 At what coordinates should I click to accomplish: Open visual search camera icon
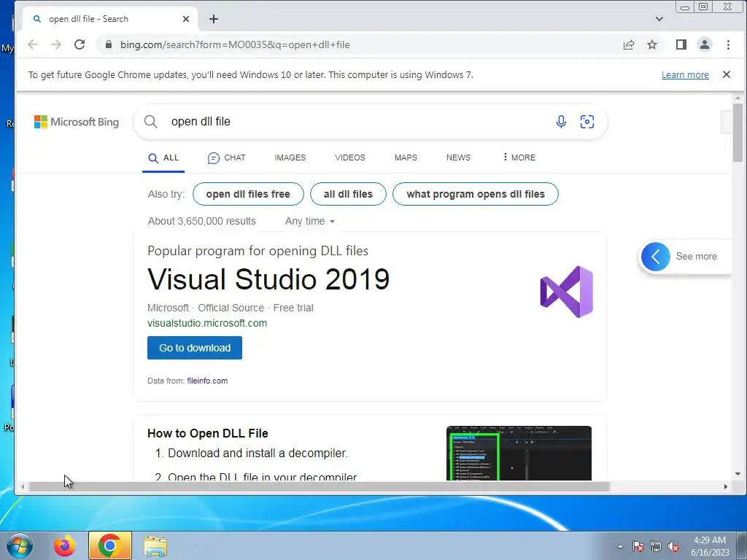point(587,122)
